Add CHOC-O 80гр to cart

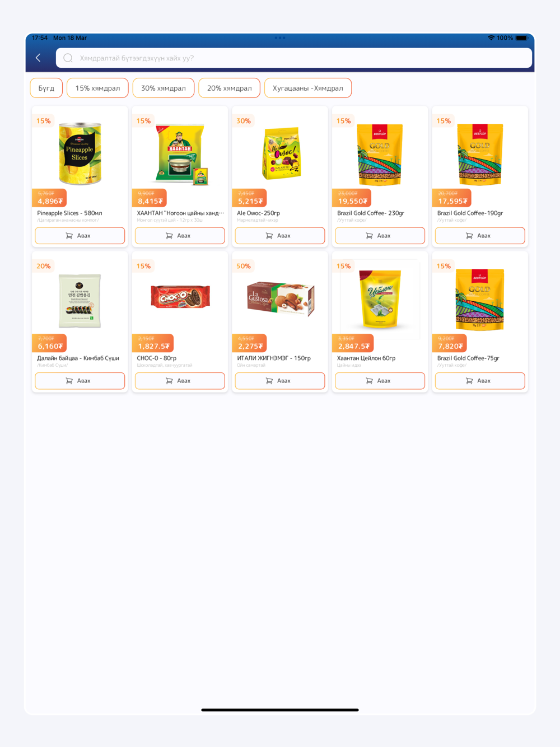pos(180,381)
